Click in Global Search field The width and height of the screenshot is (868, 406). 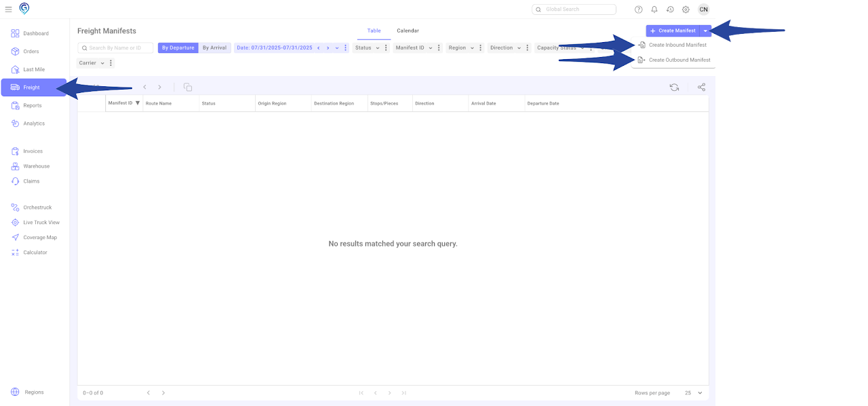tap(574, 10)
